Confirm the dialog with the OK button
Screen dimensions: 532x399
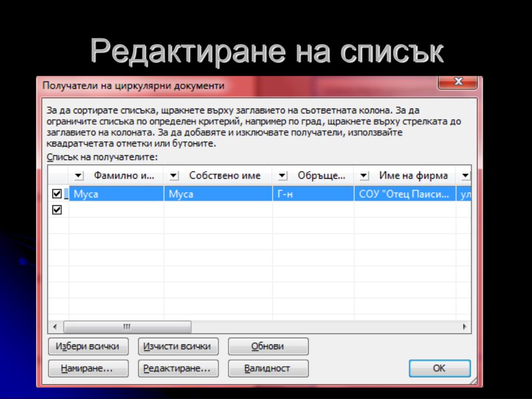[x=440, y=368]
